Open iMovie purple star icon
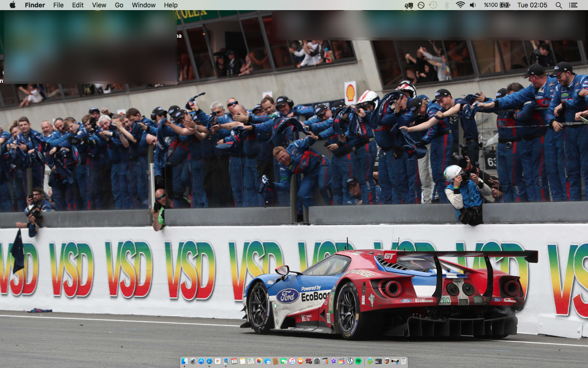The width and height of the screenshot is (588, 368). point(334,361)
